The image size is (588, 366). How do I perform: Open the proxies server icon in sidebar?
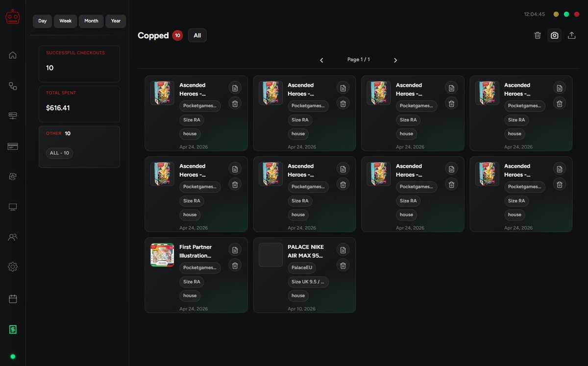point(13,116)
